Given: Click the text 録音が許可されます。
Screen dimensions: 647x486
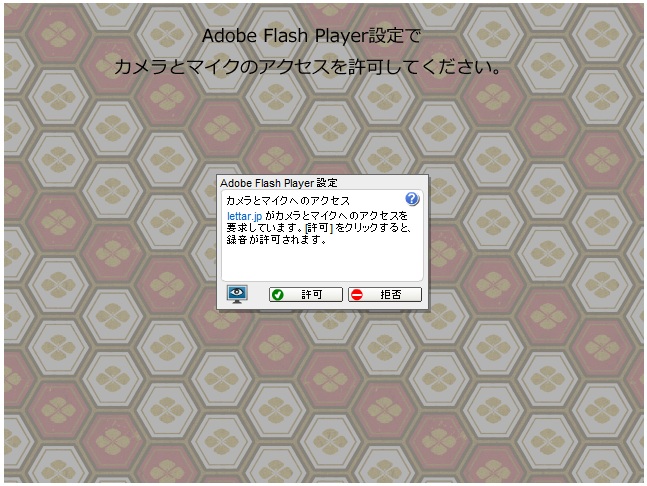Looking at the screenshot, I should (x=276, y=239).
